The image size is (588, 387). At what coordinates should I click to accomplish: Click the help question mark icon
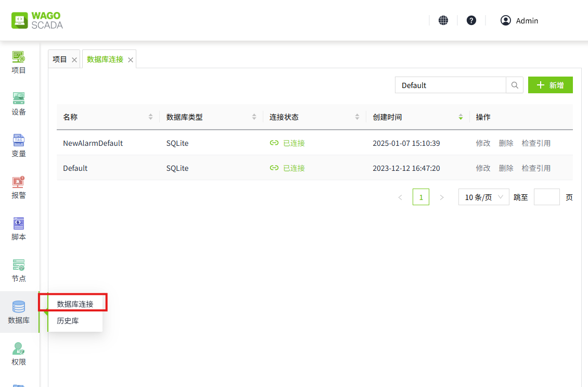pyautogui.click(x=471, y=20)
